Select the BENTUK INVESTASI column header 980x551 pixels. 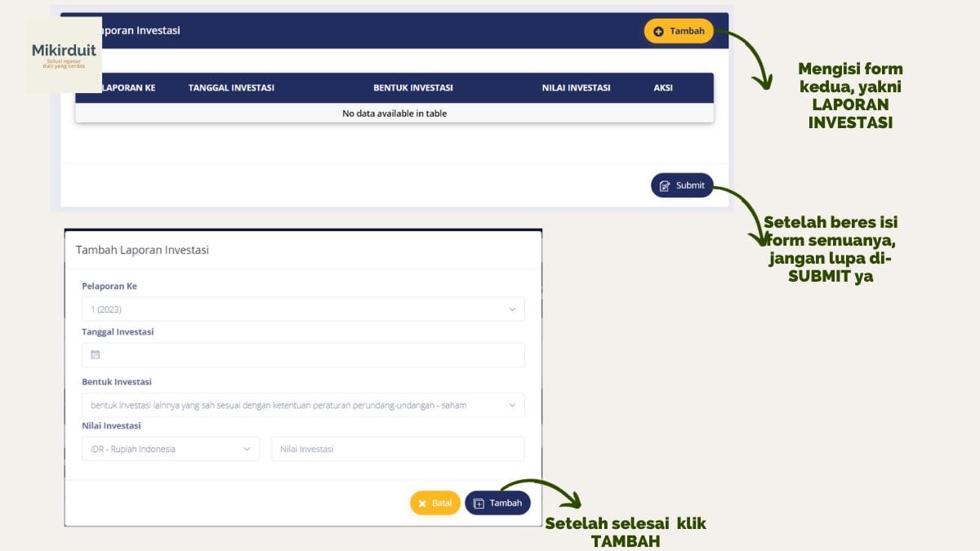click(414, 87)
